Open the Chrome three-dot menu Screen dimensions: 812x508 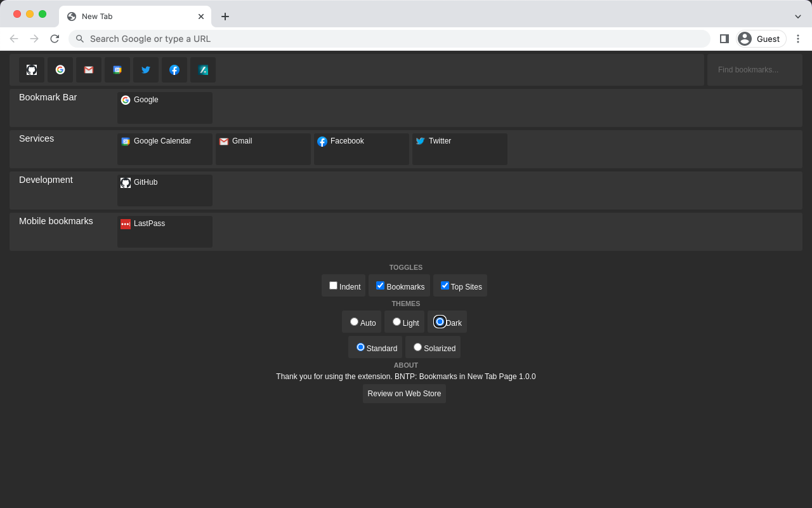pos(798,39)
